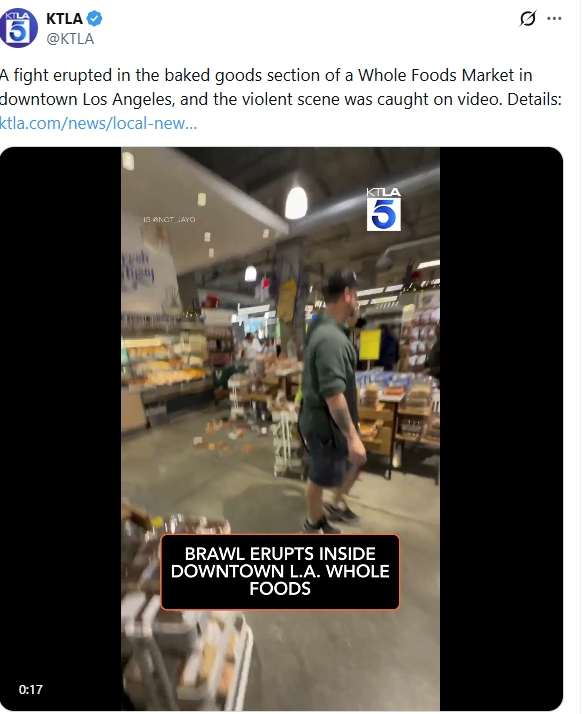This screenshot has height=714, width=583.
Task: Click the IG @NOT_JAYO credit text
Action: pos(169,219)
